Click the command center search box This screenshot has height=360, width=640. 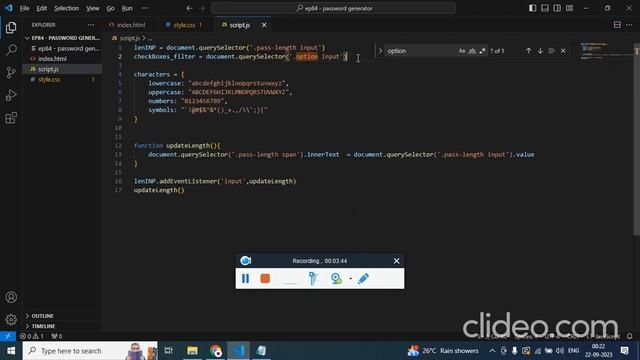click(333, 8)
